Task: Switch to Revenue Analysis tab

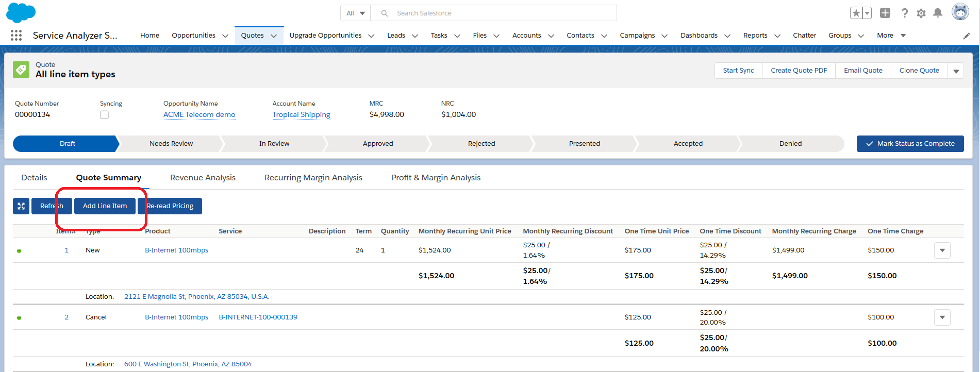Action: [203, 178]
